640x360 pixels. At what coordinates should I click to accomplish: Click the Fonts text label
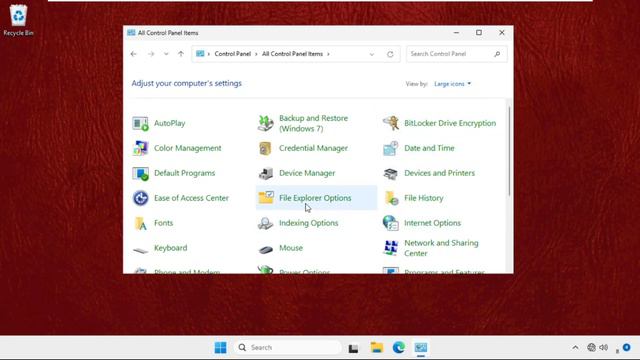coord(163,223)
